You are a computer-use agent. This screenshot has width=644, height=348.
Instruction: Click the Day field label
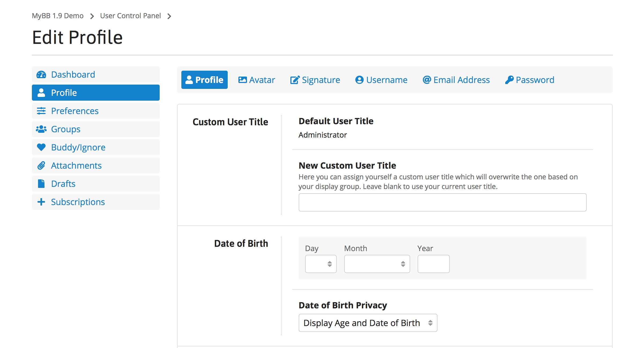312,248
